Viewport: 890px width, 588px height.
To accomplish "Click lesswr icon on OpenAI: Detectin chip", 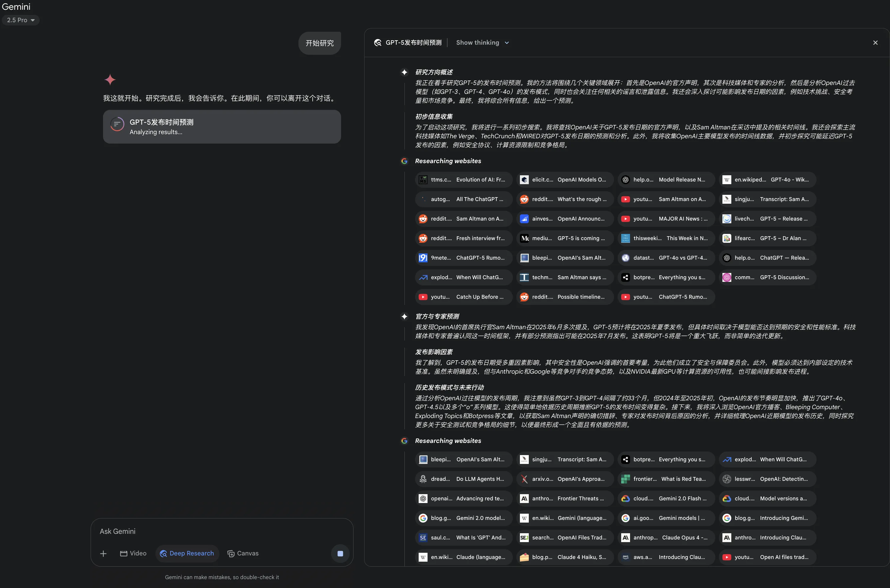I will pyautogui.click(x=727, y=479).
